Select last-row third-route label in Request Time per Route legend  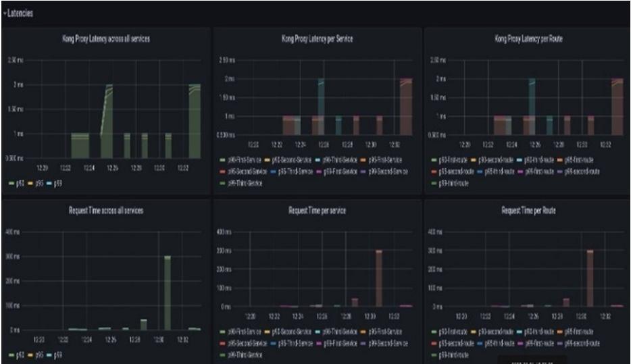click(x=453, y=355)
